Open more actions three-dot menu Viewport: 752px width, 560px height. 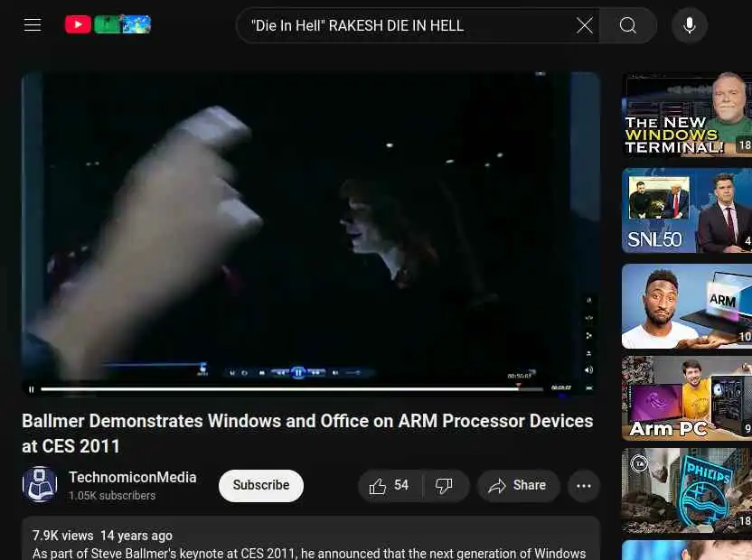click(584, 486)
